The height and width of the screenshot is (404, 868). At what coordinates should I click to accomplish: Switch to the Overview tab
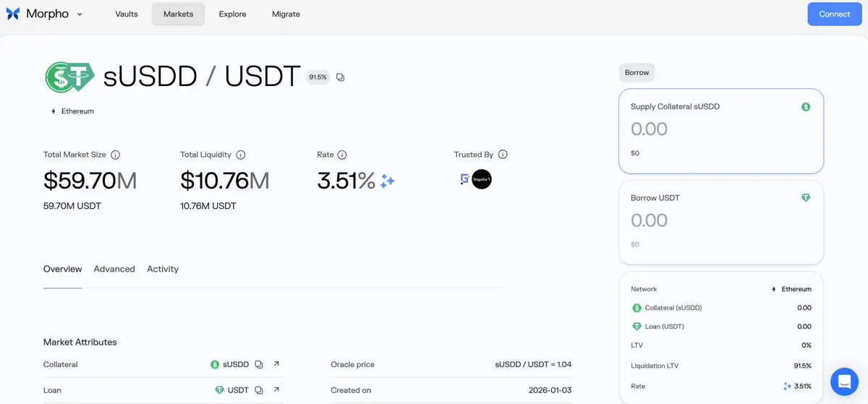(x=62, y=269)
